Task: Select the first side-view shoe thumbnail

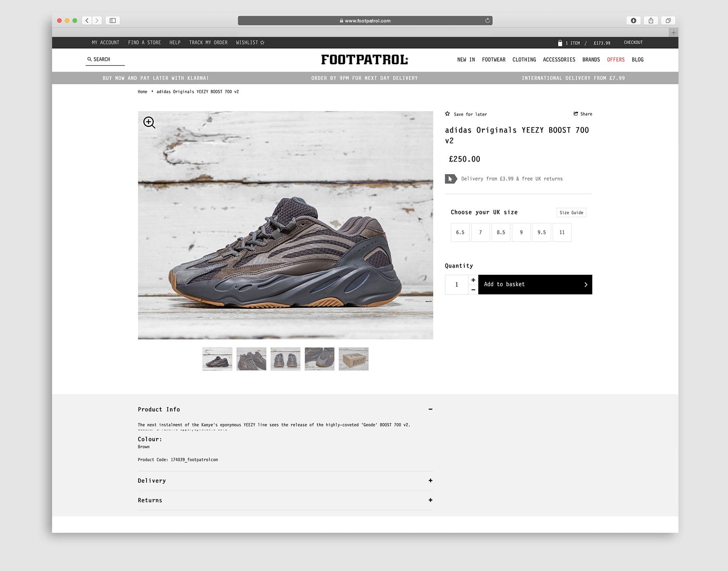Action: pyautogui.click(x=217, y=359)
